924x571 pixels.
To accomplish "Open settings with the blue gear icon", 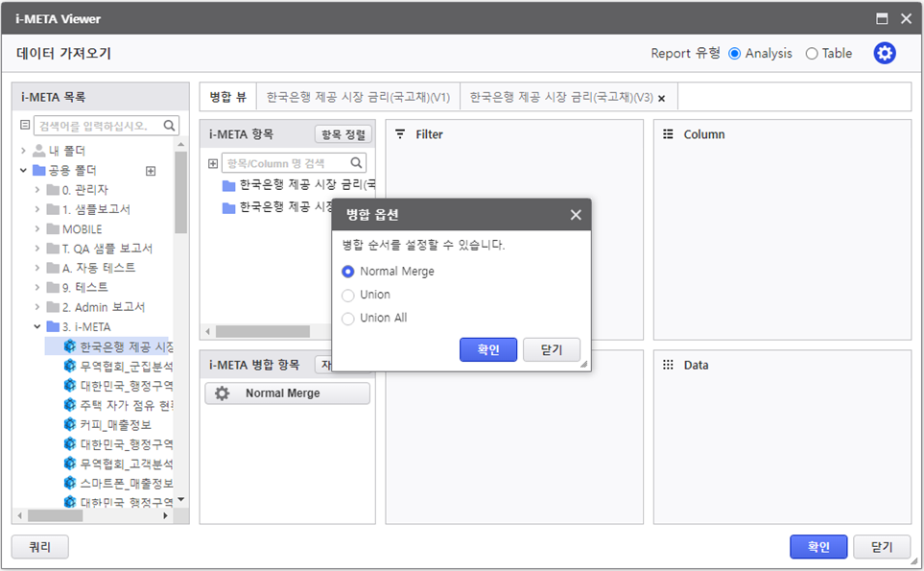I will 884,54.
